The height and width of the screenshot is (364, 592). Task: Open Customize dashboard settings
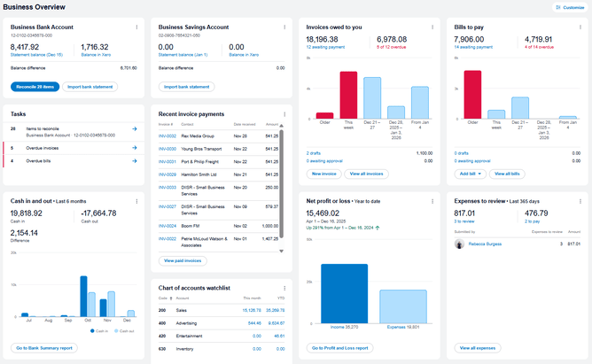click(x=568, y=7)
